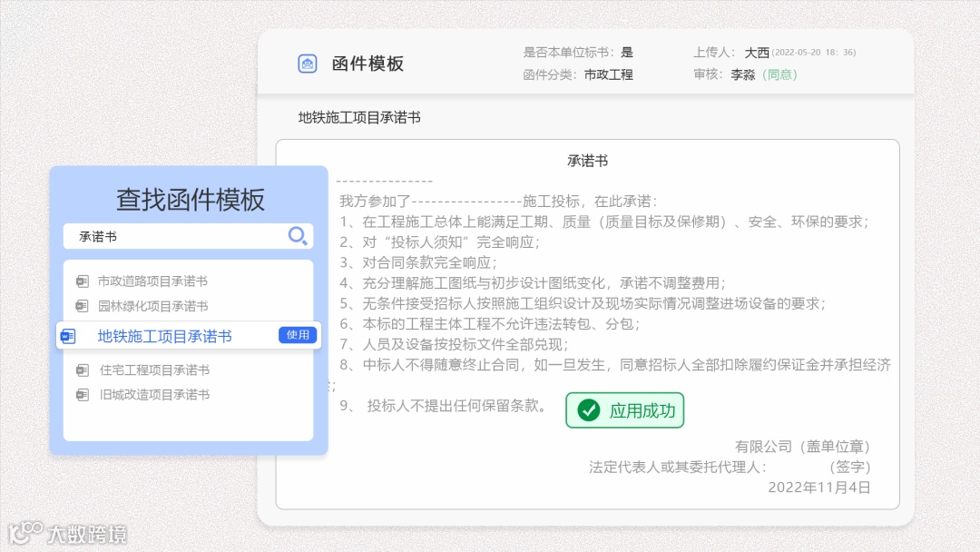Click the 查找函件模板 panel heading
The image size is (980, 552).
point(190,200)
